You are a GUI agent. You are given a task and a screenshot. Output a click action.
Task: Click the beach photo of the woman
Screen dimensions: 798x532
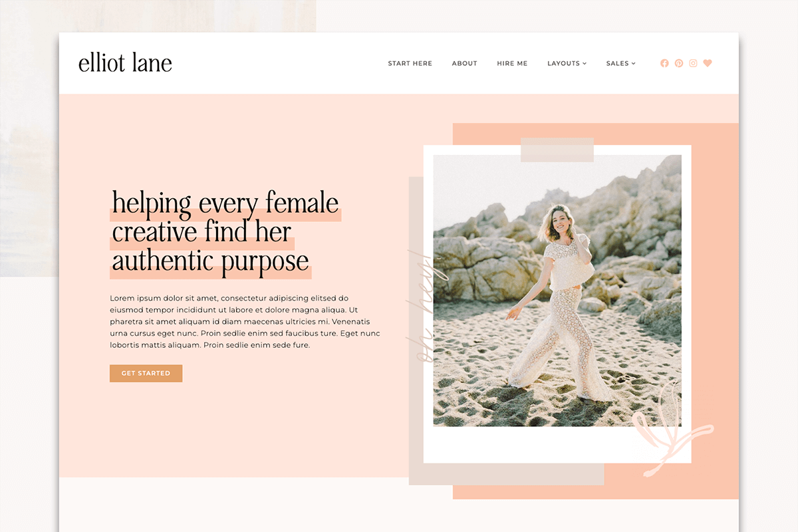557,290
